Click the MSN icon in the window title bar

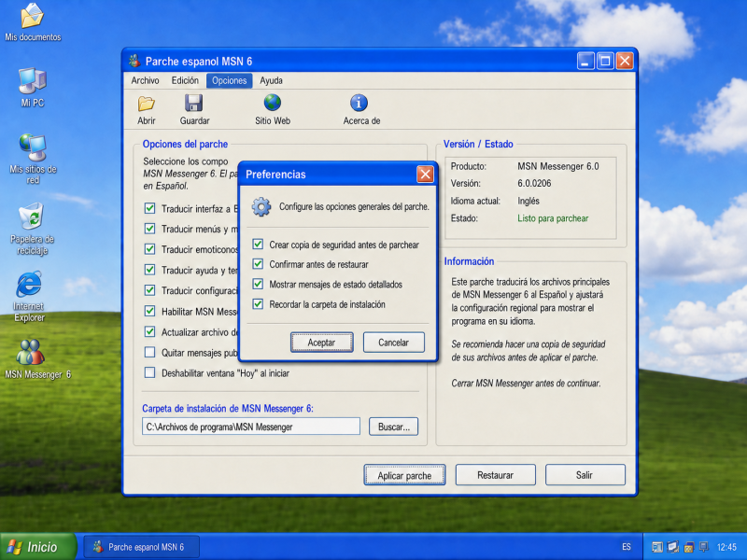[134, 61]
